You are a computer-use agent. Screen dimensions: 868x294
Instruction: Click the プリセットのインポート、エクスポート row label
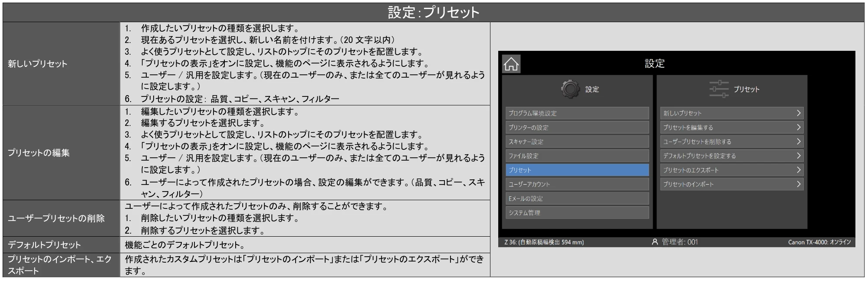click(59, 265)
